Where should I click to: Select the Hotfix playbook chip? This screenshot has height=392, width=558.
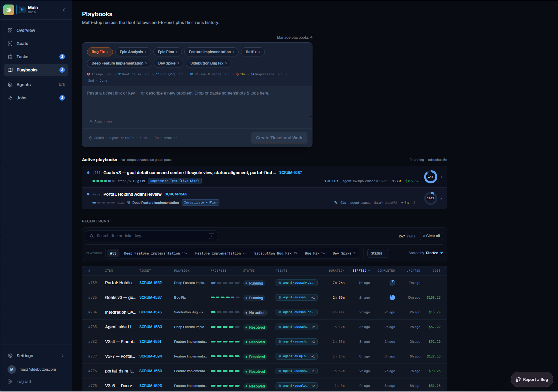pos(253,52)
